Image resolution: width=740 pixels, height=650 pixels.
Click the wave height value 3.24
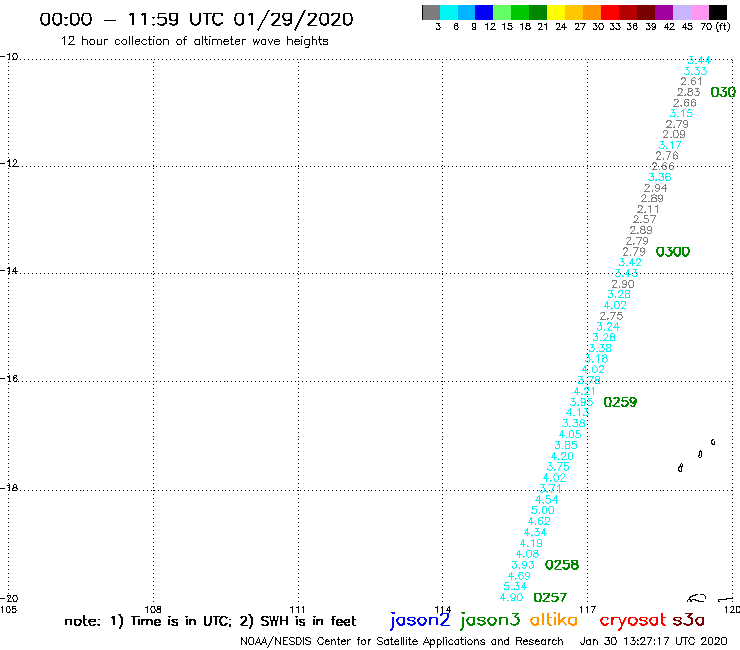click(608, 327)
